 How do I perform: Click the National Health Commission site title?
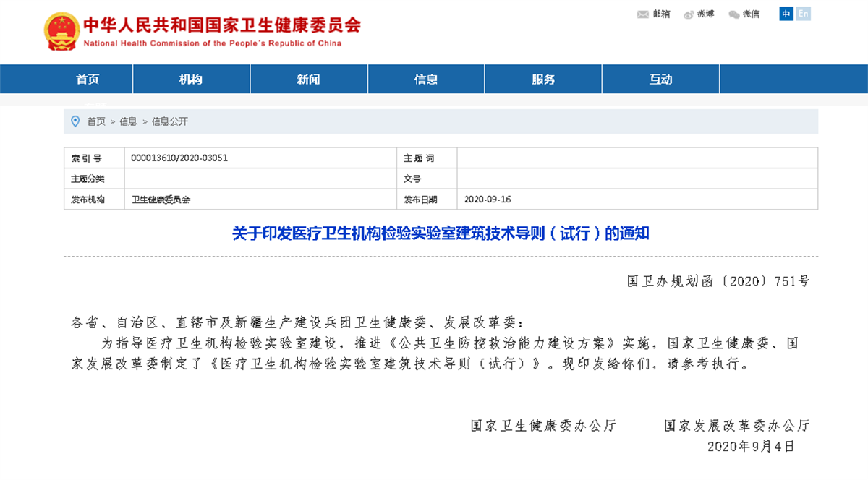coord(221,26)
